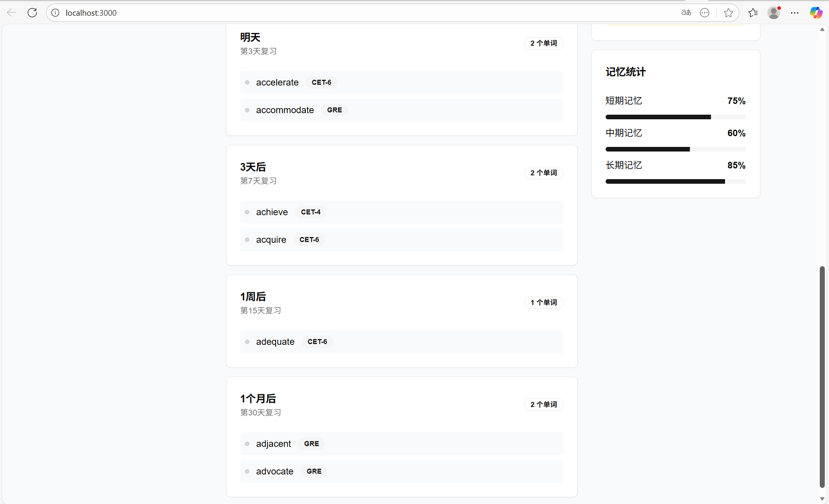The image size is (829, 504).
Task: Toggle the status dot beside accelerate
Action: coord(248,82)
